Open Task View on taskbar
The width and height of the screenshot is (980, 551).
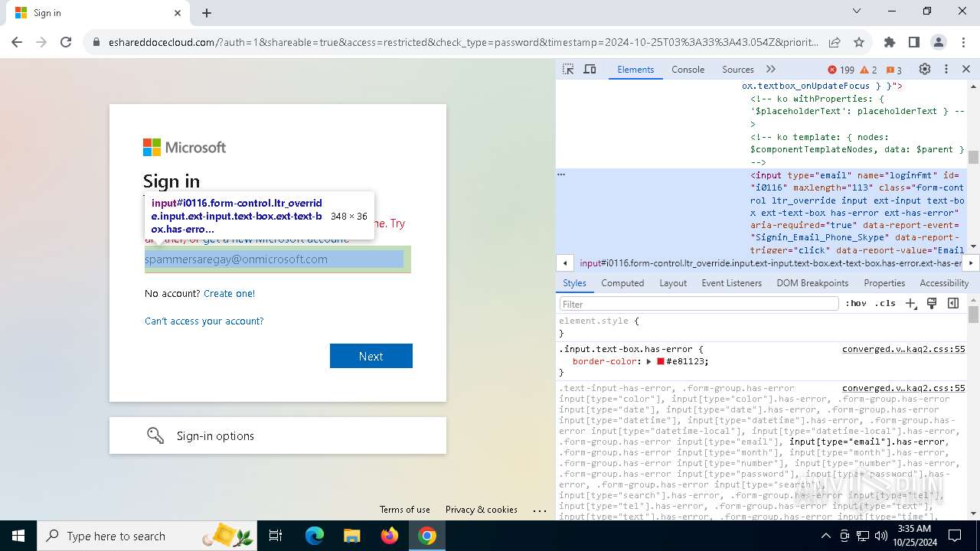point(276,536)
